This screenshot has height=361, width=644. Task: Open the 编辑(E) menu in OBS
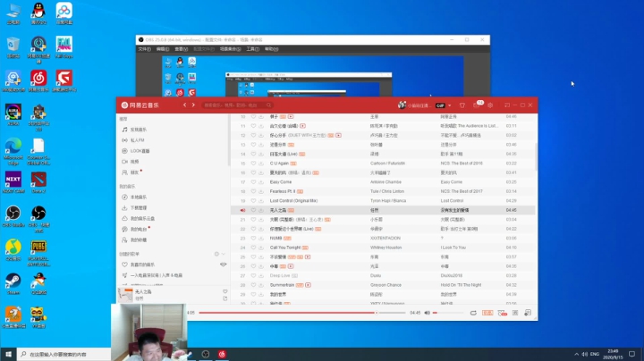[162, 49]
